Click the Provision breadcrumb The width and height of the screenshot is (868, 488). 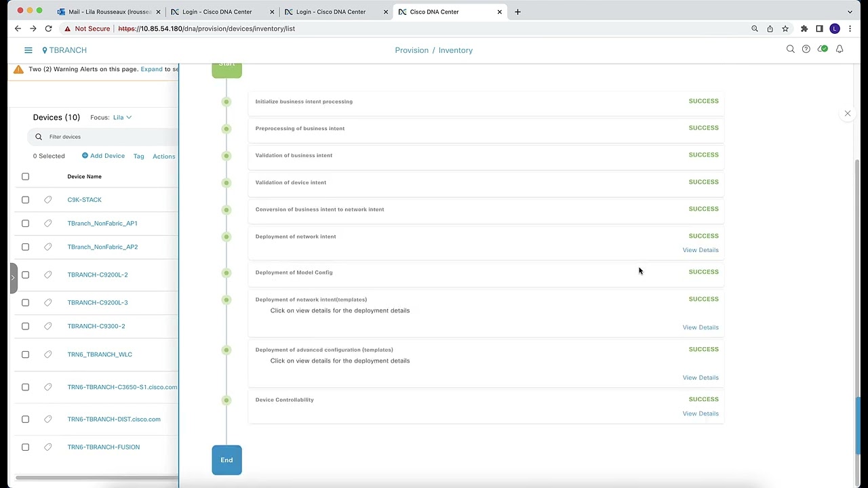412,50
